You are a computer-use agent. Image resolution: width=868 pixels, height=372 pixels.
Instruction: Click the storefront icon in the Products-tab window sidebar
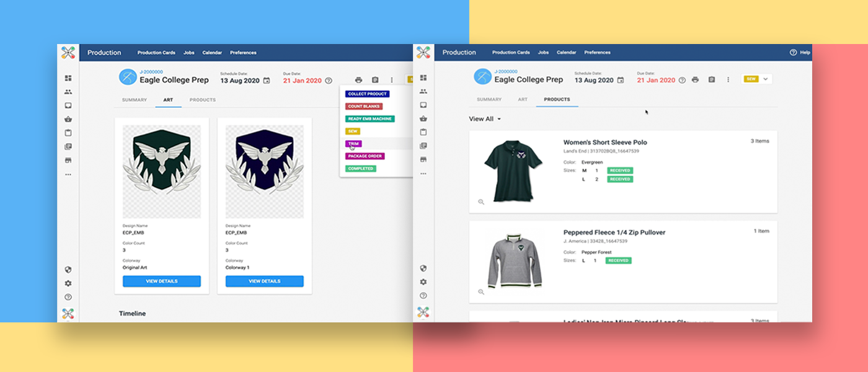423,159
